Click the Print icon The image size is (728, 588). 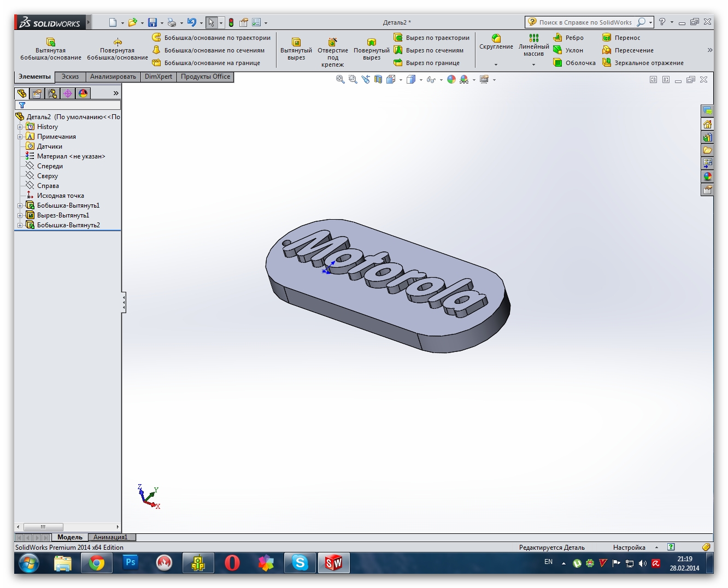(x=172, y=22)
